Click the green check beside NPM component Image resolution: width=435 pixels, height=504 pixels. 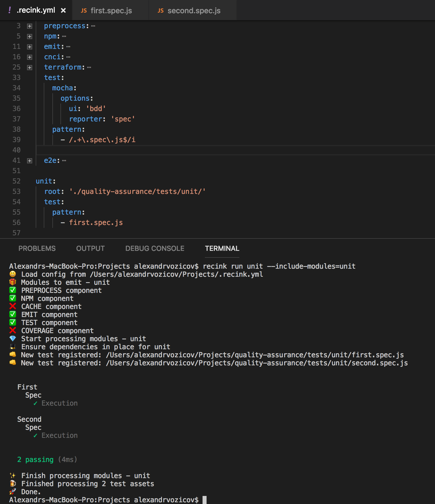13,298
